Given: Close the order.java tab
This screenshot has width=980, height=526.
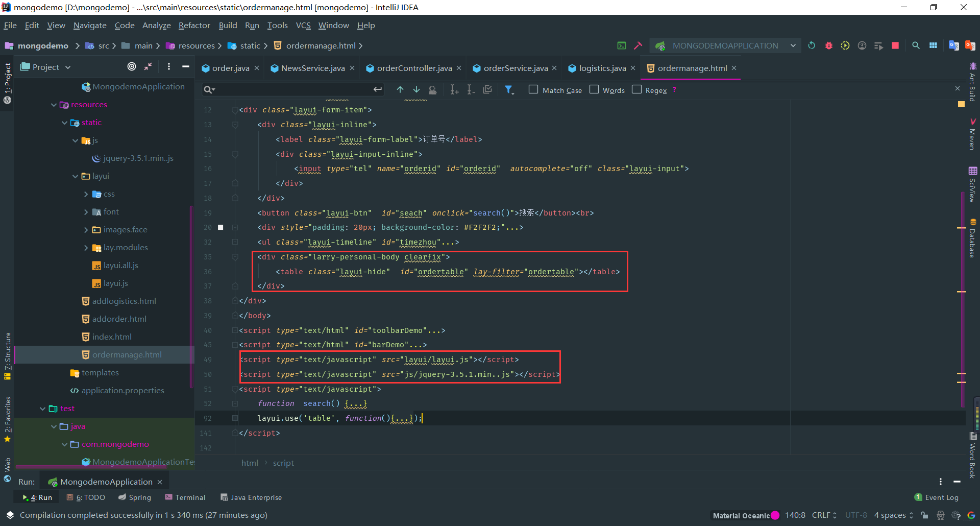Looking at the screenshot, I should click(257, 68).
